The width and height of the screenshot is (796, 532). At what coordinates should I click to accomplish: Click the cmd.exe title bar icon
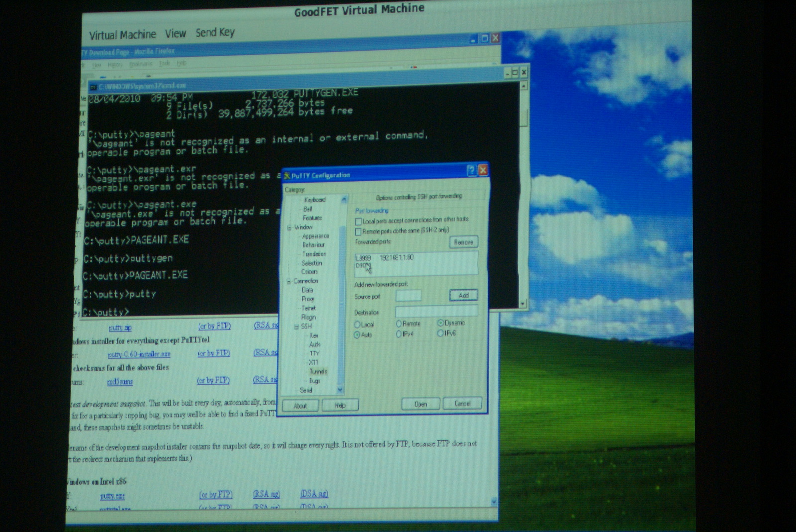(93, 87)
